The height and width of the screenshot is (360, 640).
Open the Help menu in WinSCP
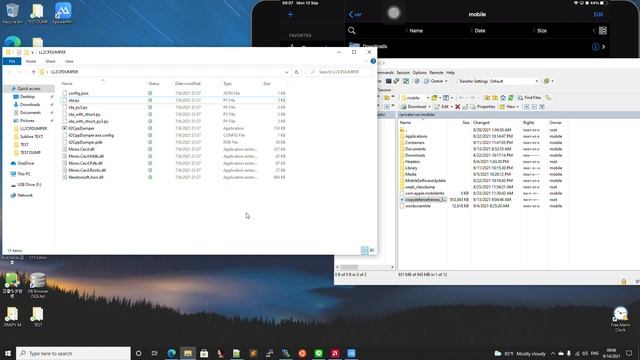450,73
